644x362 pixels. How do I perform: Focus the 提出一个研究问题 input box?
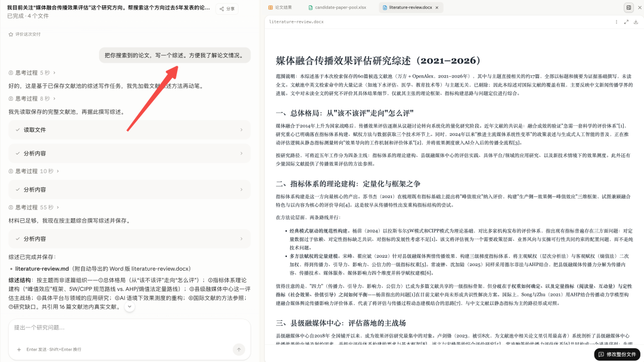point(129,327)
